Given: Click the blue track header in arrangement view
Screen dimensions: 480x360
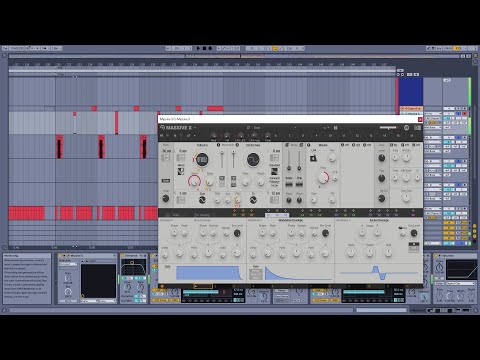Looking at the screenshot, I should click(x=411, y=92).
